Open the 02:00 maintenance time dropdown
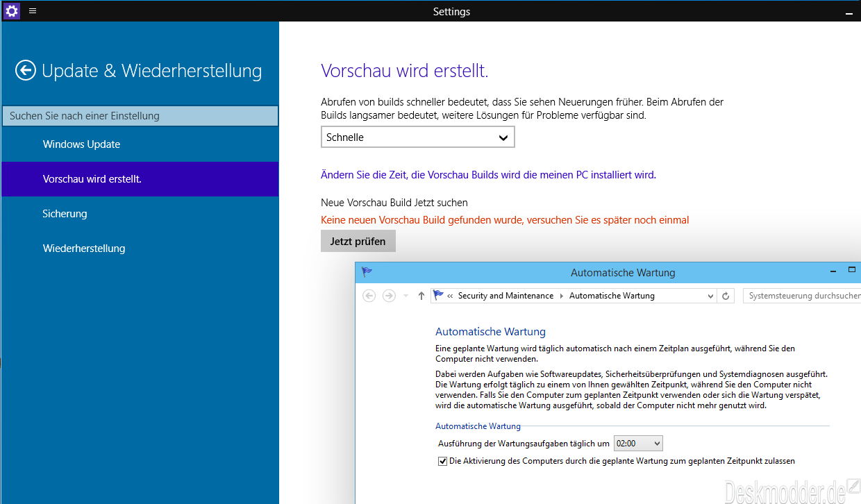This screenshot has height=504, width=861. click(x=638, y=443)
